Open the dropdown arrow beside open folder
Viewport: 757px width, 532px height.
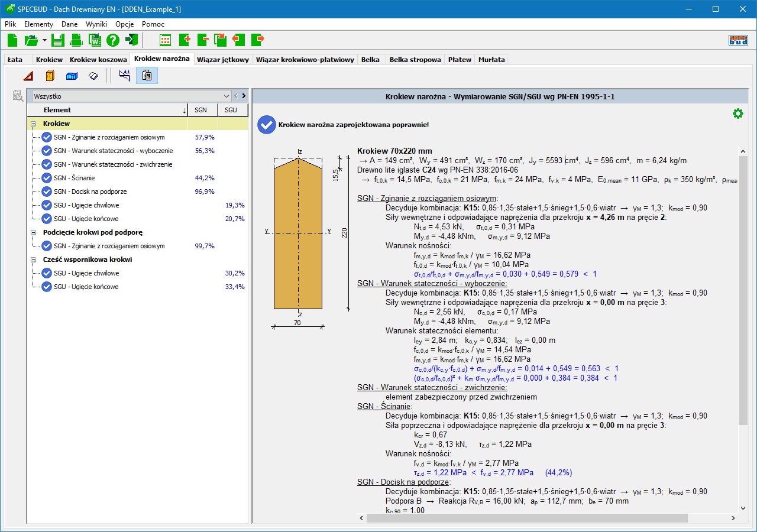pos(44,40)
